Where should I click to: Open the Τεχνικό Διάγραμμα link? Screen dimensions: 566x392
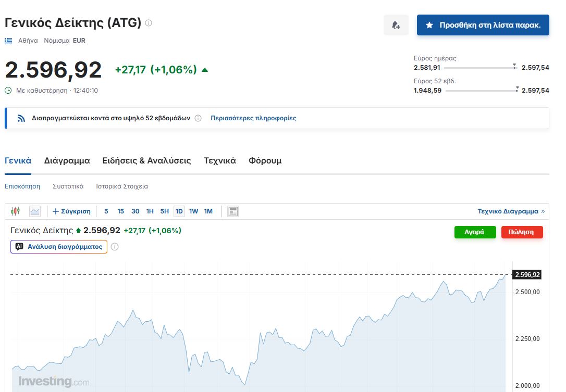pos(511,211)
